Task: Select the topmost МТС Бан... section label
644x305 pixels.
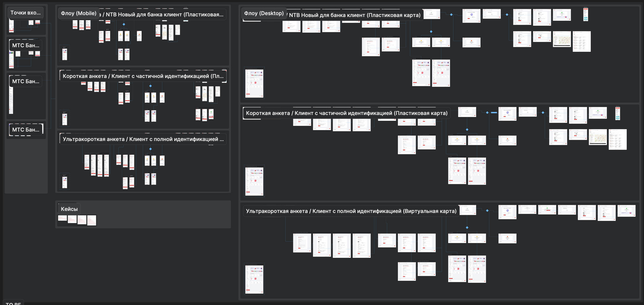Action: 25,45
